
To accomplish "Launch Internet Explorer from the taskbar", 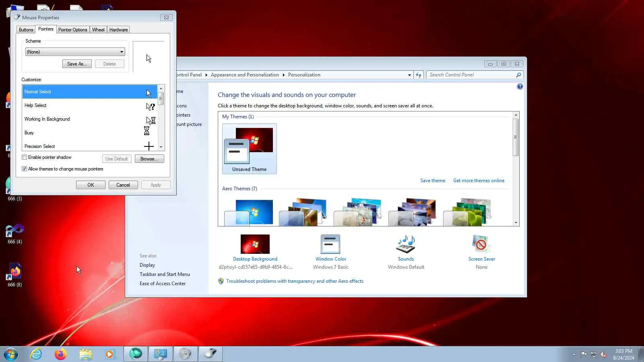I will pos(36,354).
